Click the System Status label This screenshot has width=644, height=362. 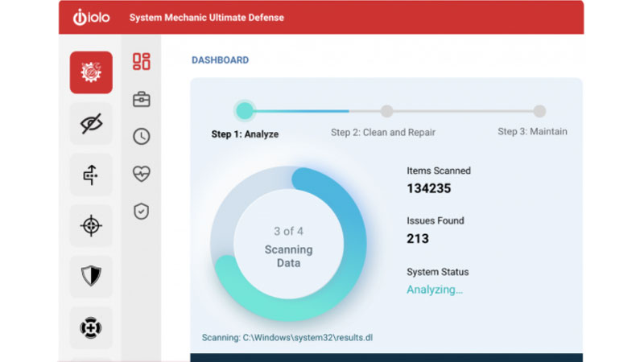click(437, 272)
